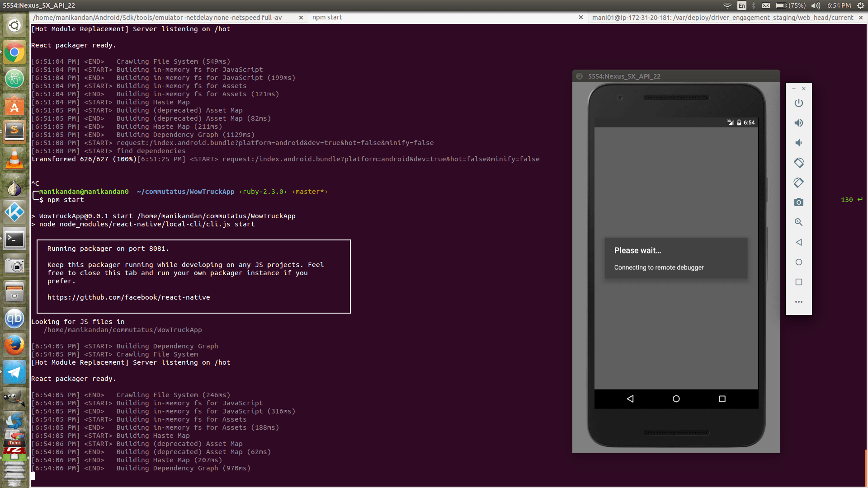Raise emulator volume with volume up icon

pyautogui.click(x=799, y=123)
